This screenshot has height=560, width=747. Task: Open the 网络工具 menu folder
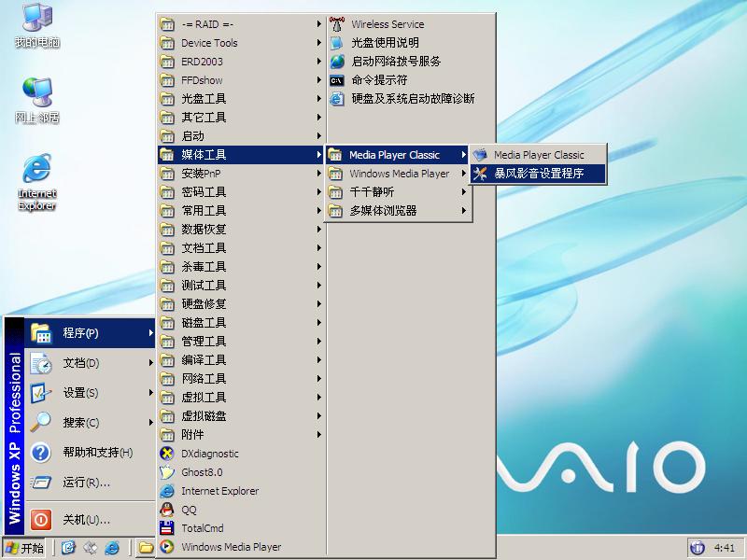pyautogui.click(x=242, y=379)
